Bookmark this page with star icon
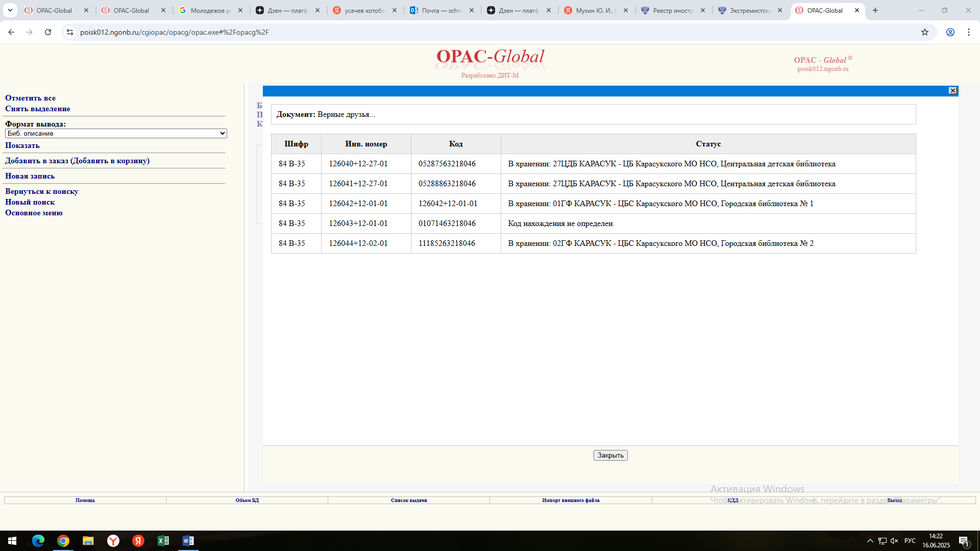980x551 pixels. (x=925, y=32)
